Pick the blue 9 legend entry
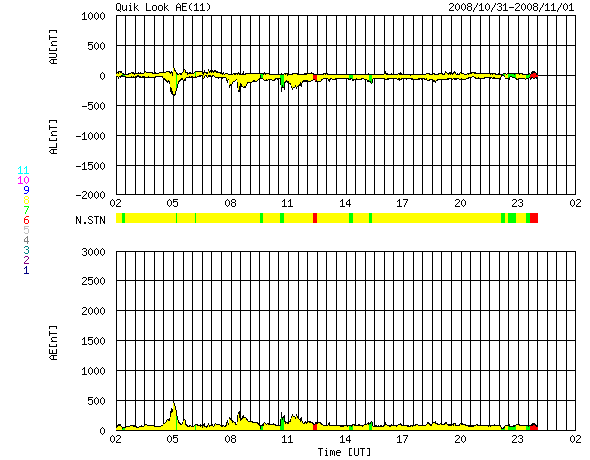 pyautogui.click(x=26, y=190)
